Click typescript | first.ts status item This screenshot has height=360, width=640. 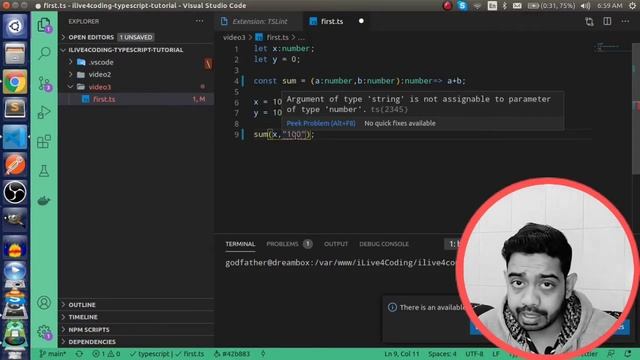coord(166,354)
